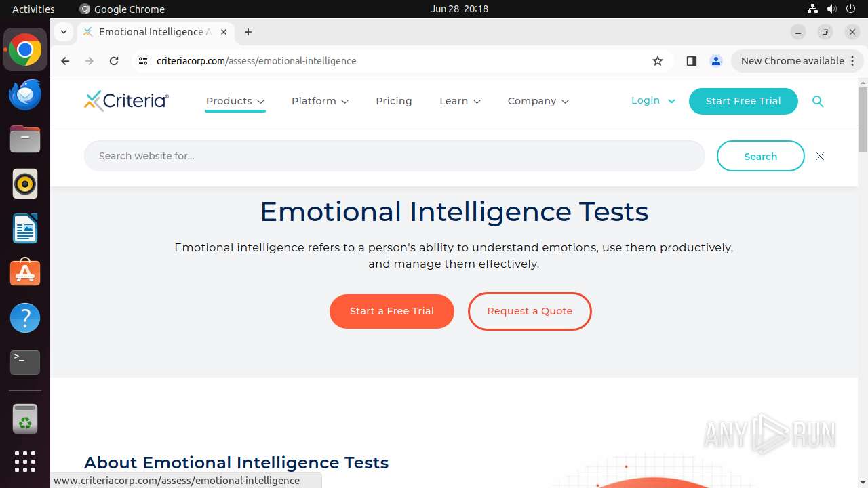Viewport: 868px width, 488px height.
Task: Close the website search bar with X
Action: click(x=820, y=157)
